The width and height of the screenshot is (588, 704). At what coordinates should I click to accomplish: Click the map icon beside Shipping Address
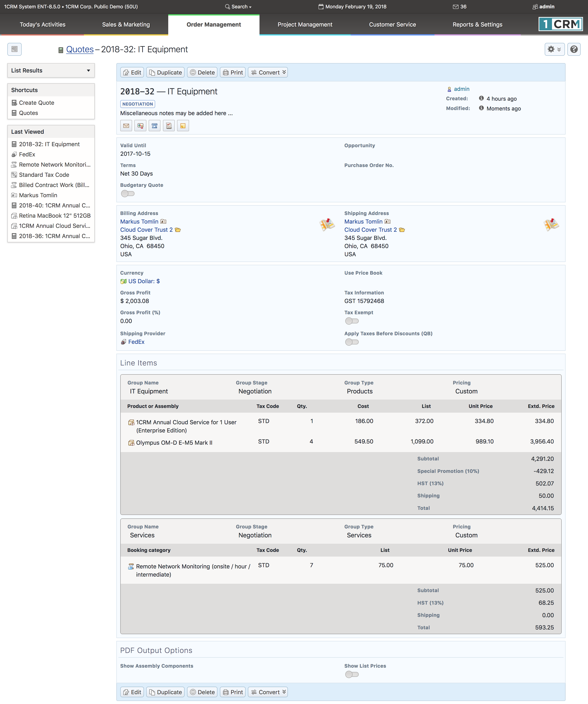tap(551, 224)
